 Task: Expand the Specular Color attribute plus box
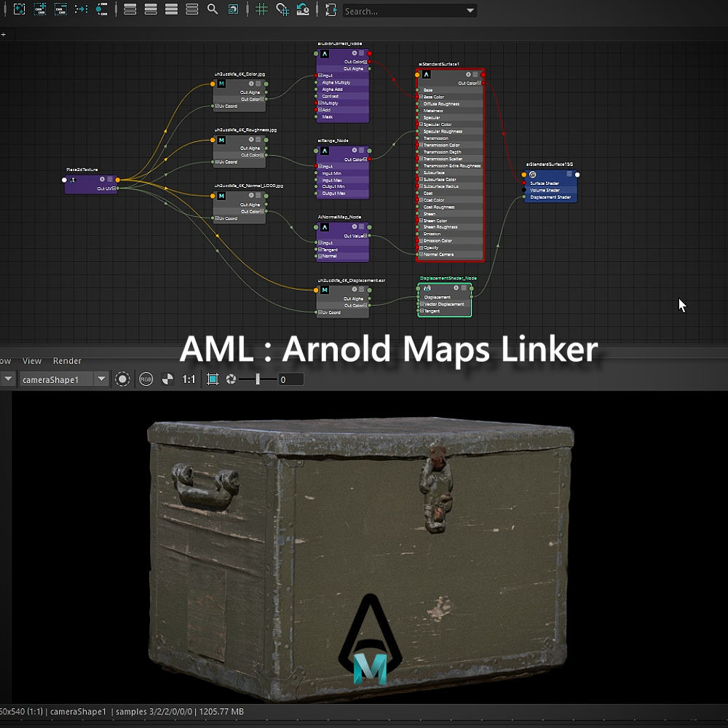[x=421, y=124]
